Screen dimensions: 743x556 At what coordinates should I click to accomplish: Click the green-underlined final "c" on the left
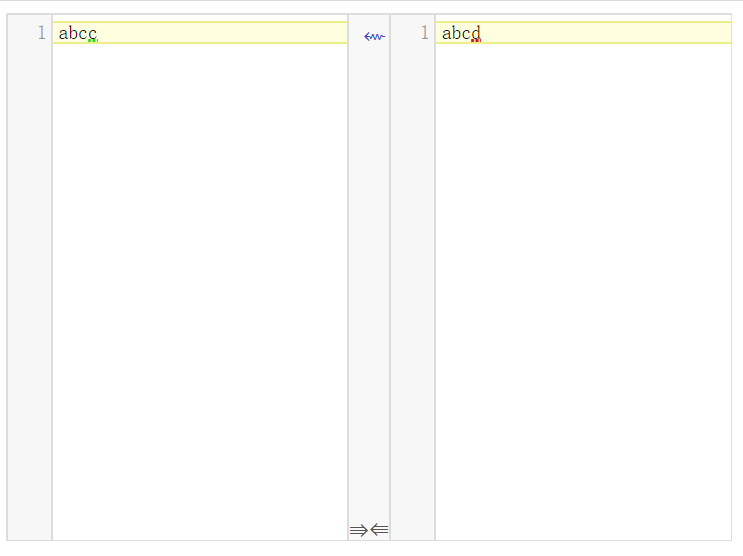(92, 34)
